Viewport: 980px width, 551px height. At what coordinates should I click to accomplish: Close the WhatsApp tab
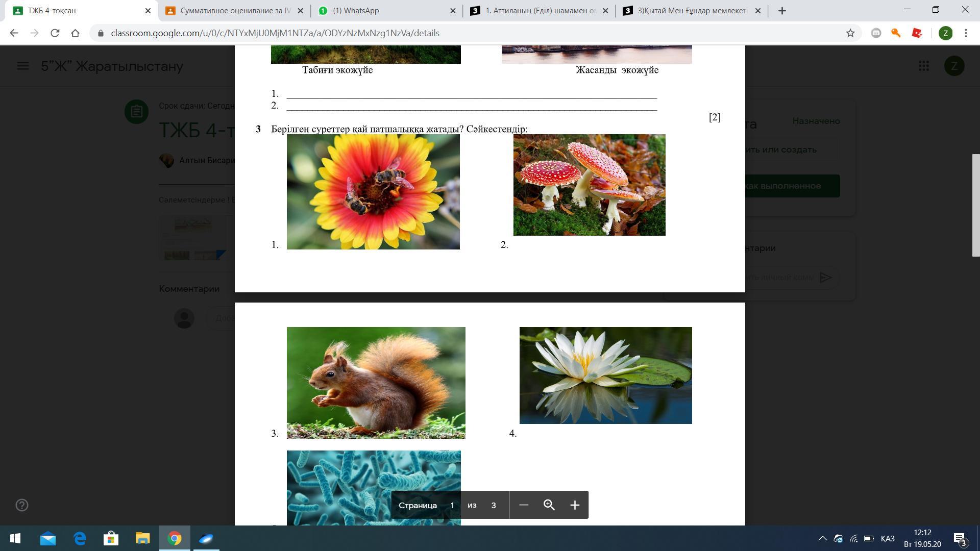pyautogui.click(x=453, y=11)
